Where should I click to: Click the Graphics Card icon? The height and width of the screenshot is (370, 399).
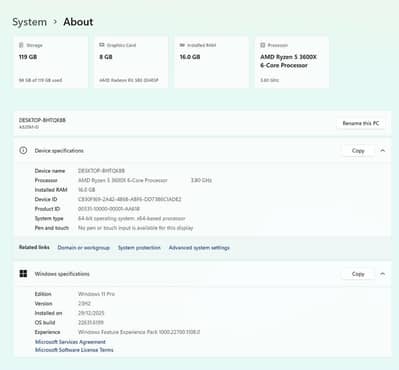[102, 45]
